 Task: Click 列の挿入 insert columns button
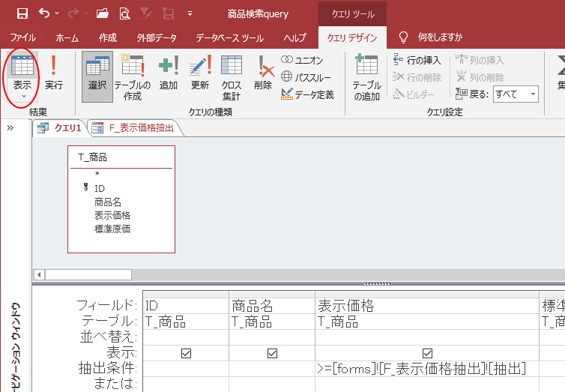coord(480,60)
